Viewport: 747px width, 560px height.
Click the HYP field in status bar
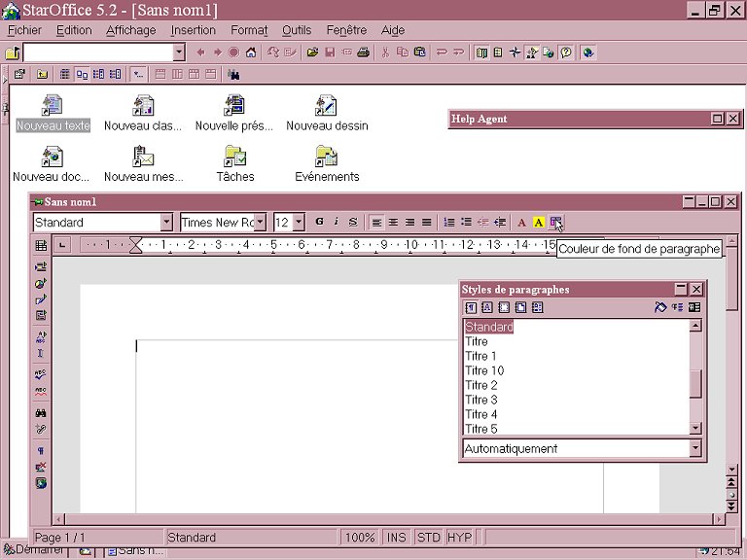[x=459, y=538]
